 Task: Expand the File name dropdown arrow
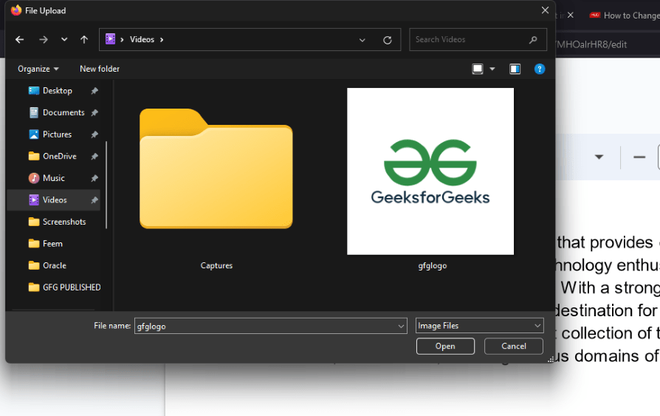[401, 326]
